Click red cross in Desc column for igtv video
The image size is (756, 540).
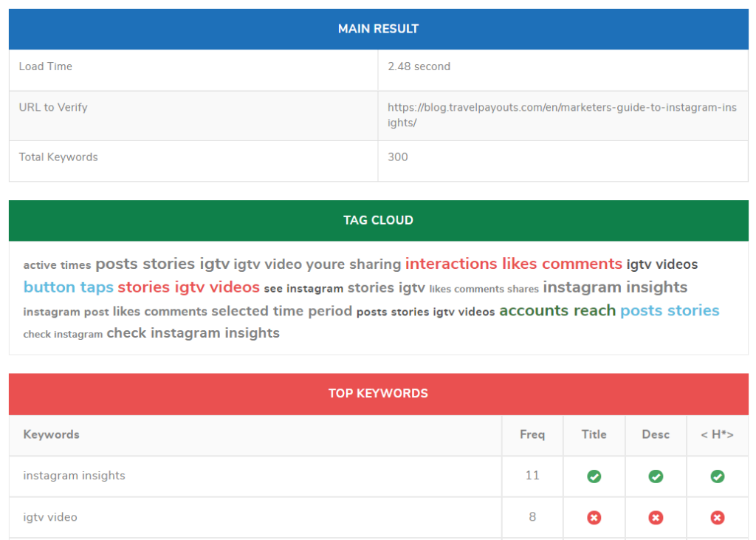[x=656, y=518]
